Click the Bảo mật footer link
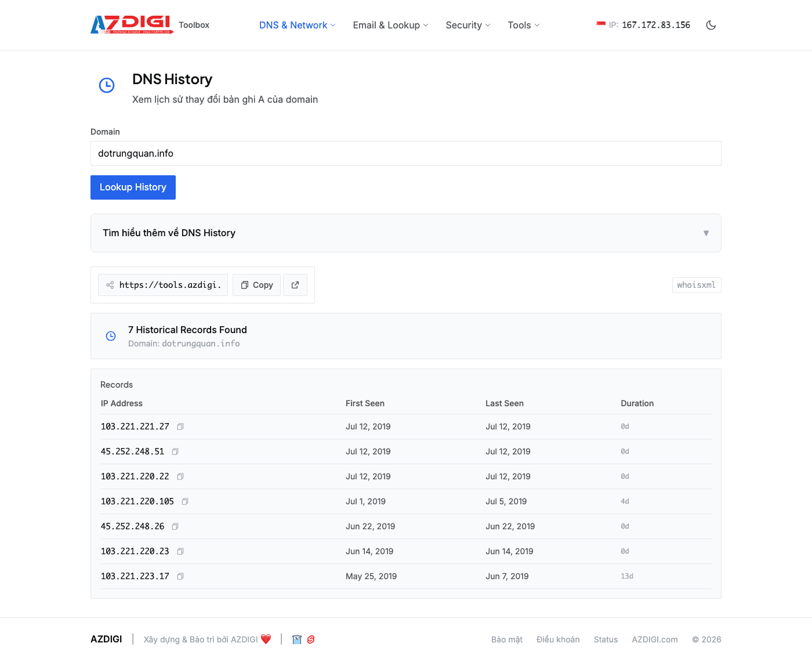812x661 pixels. 506,640
